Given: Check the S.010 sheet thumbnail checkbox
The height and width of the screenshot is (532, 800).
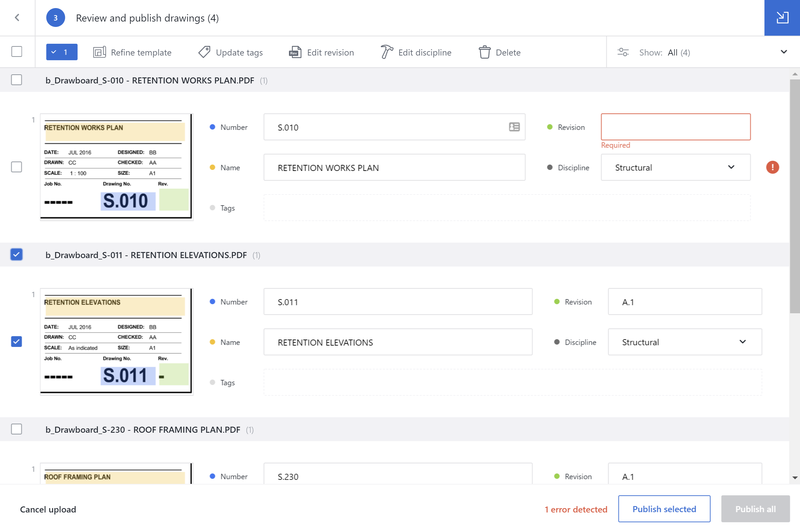Looking at the screenshot, I should (16, 167).
